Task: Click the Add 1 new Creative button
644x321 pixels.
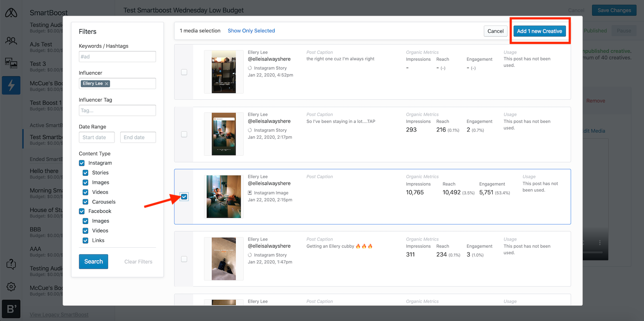Action: [539, 31]
